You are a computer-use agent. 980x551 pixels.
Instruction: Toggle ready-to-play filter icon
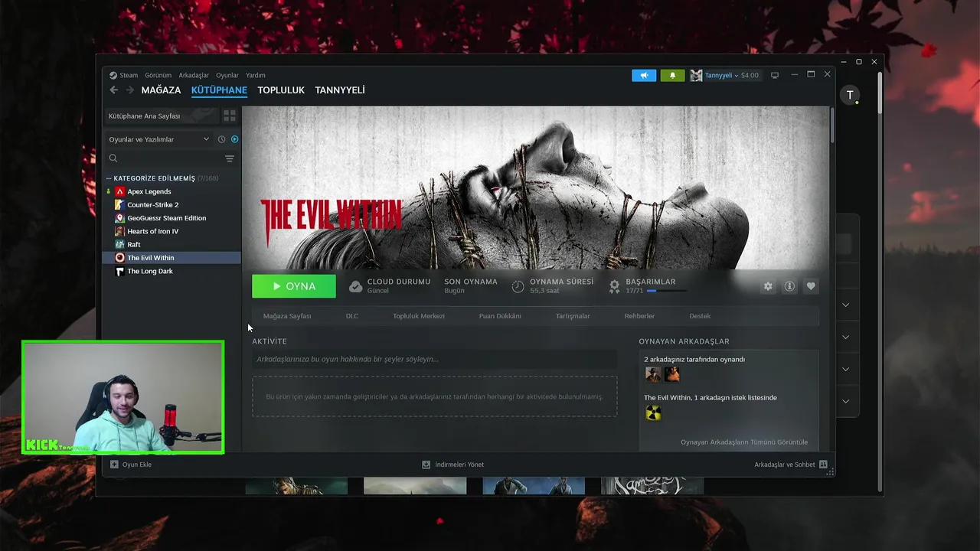(x=234, y=139)
